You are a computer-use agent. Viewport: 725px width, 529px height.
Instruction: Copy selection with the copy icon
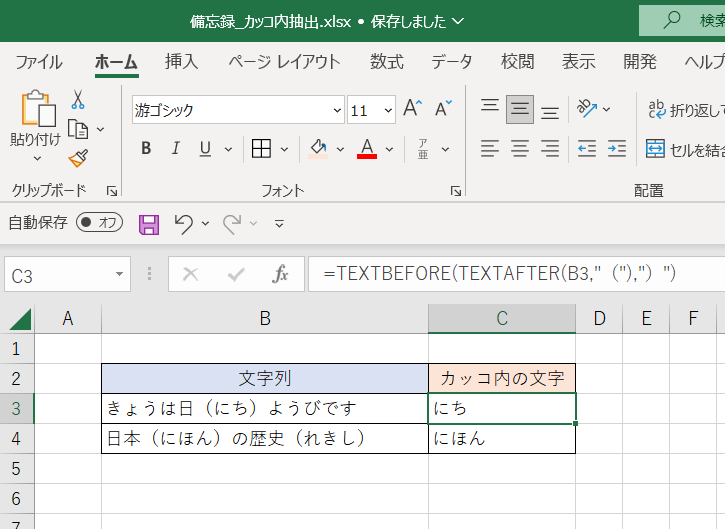[78, 129]
